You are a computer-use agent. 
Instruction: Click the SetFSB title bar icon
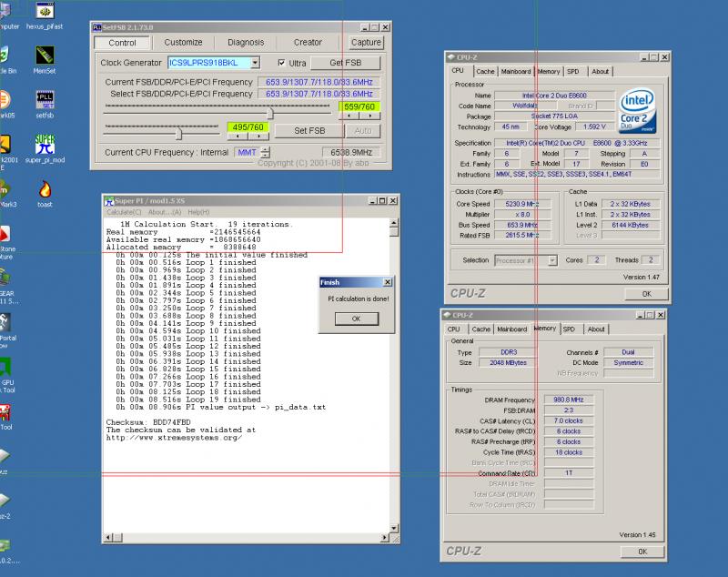[96, 27]
